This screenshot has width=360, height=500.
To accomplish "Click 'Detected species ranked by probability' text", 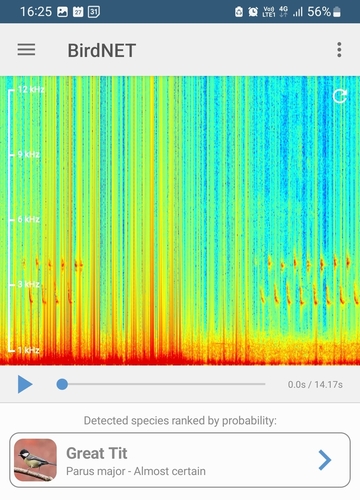I will click(180, 421).
